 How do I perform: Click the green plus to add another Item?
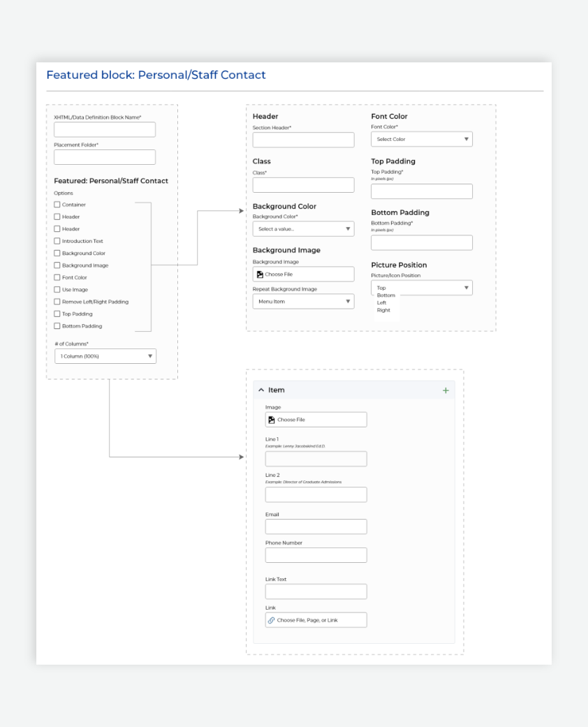pos(446,390)
